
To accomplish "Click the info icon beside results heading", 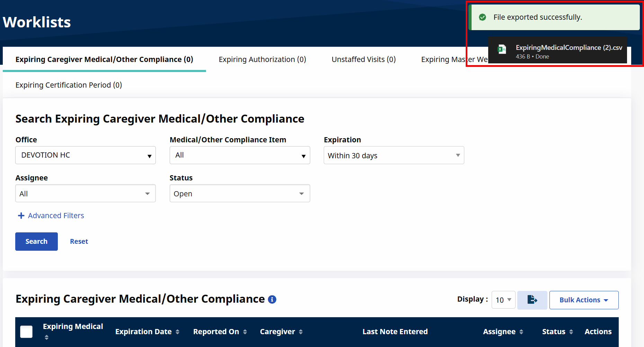I will point(272,300).
